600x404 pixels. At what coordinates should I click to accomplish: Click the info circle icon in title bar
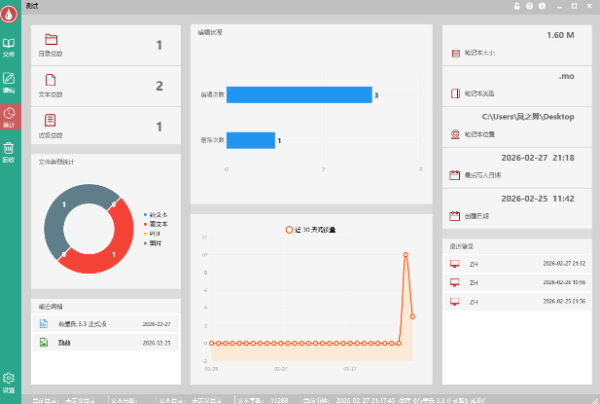542,6
